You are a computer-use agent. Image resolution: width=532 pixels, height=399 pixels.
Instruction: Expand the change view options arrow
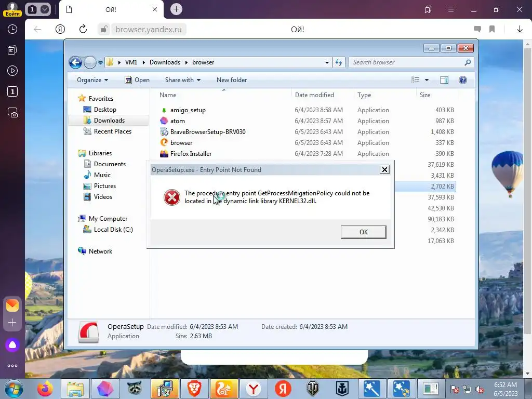point(427,80)
